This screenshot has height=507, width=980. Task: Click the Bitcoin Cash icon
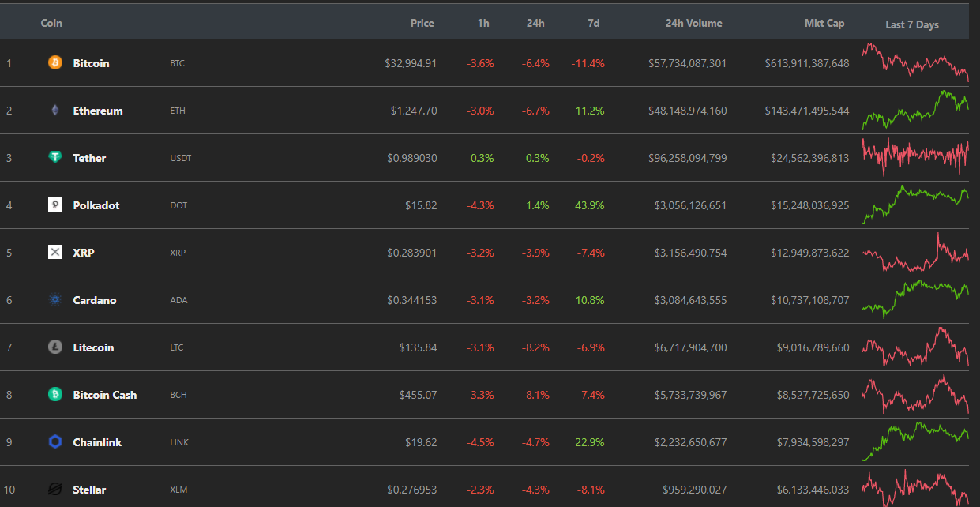point(55,395)
